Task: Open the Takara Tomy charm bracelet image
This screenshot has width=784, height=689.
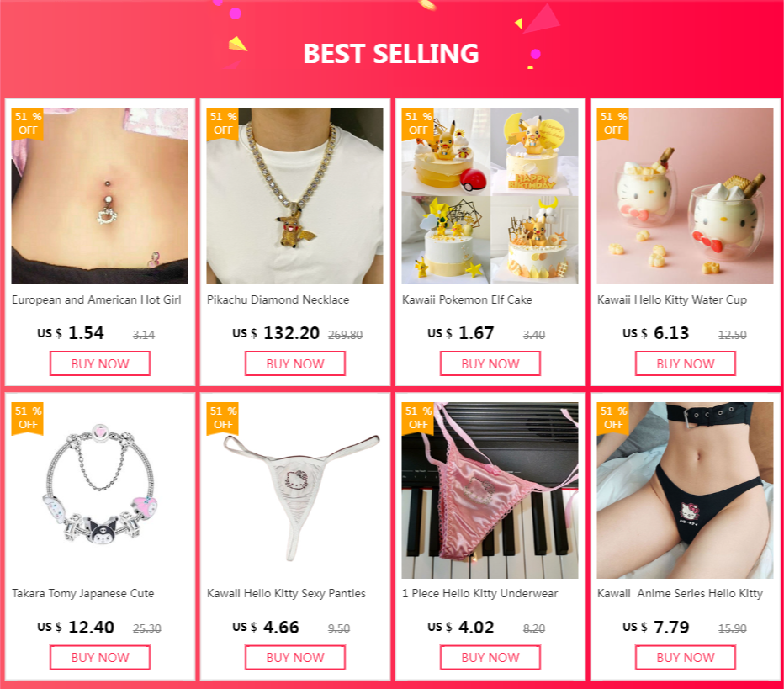Action: [x=100, y=490]
